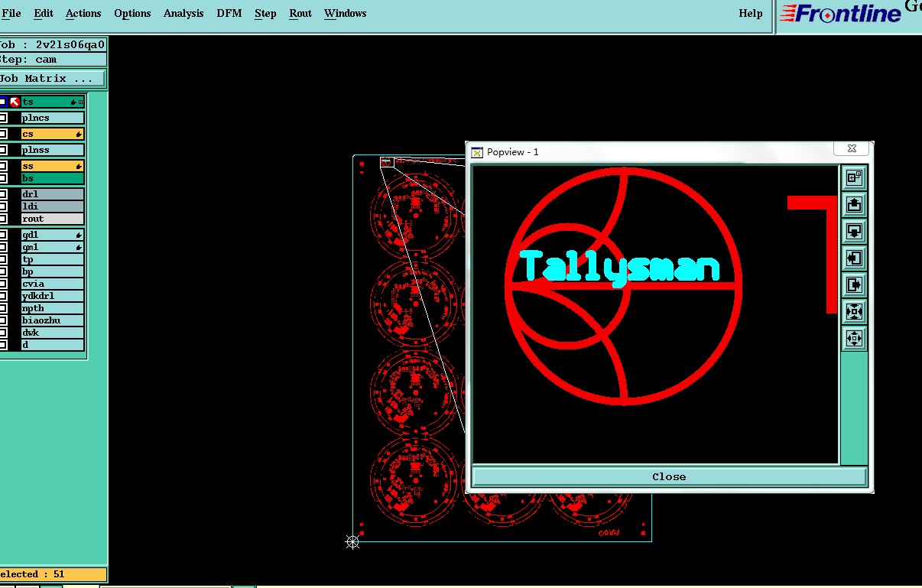Select the bp layer name
Screen dimensions: 922x588
pyautogui.click(x=53, y=271)
